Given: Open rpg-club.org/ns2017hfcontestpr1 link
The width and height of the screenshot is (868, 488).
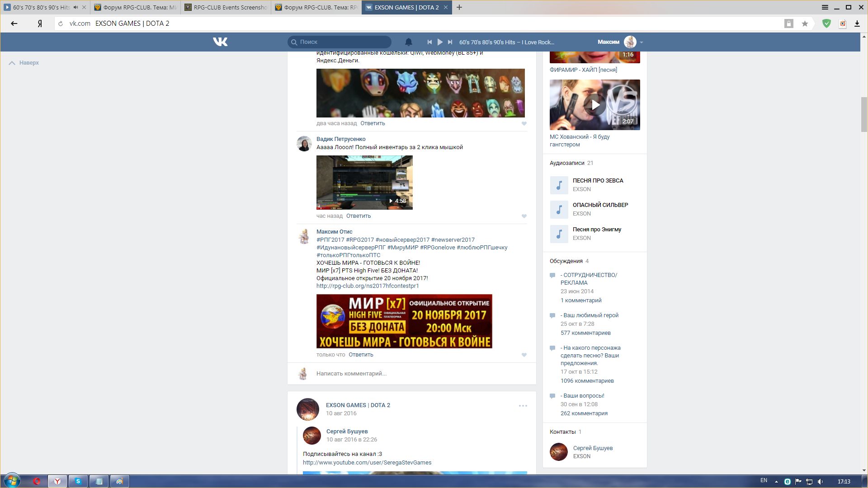Looking at the screenshot, I should [368, 286].
